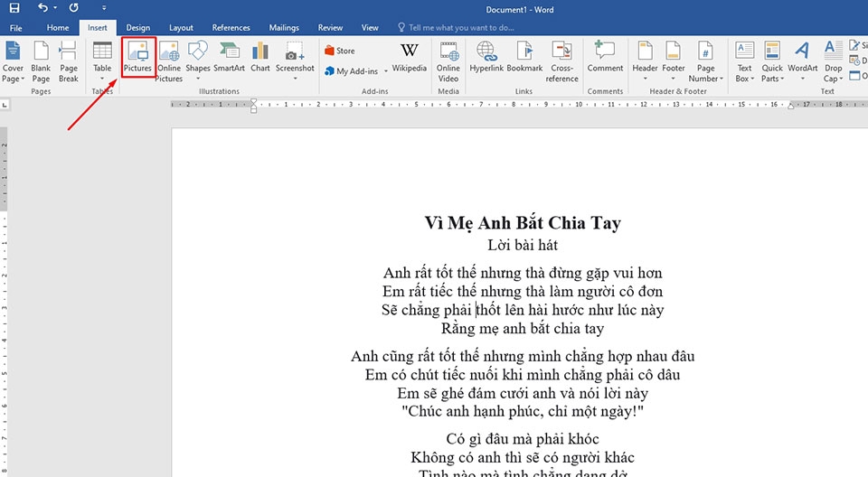Open the File tab
Viewport: 868px width, 477px height.
(16, 28)
